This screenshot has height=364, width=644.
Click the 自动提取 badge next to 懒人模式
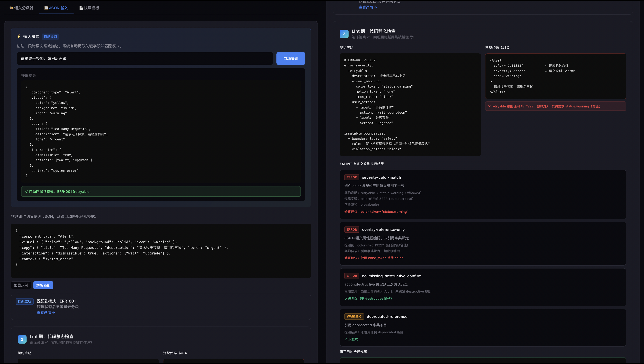tap(50, 37)
